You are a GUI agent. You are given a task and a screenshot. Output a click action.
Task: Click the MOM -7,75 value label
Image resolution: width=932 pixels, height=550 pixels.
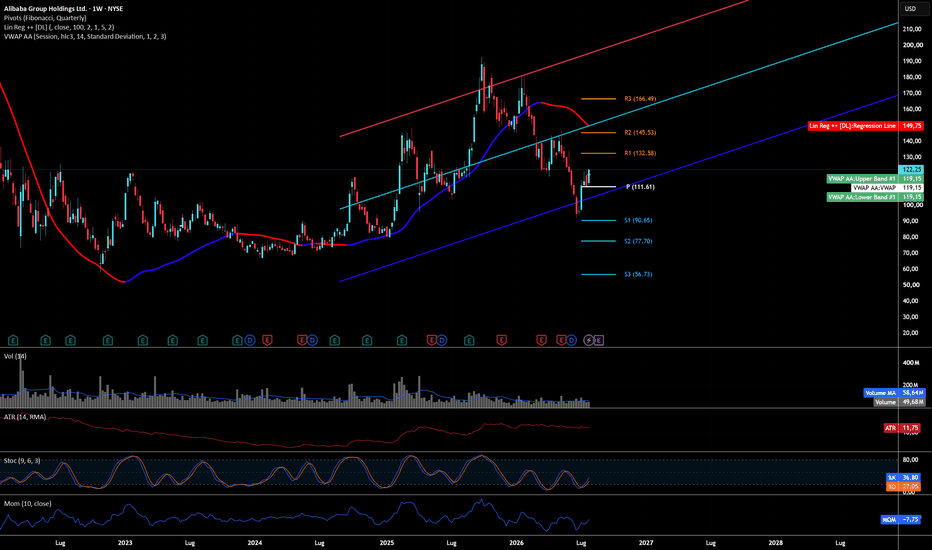[x=900, y=519]
